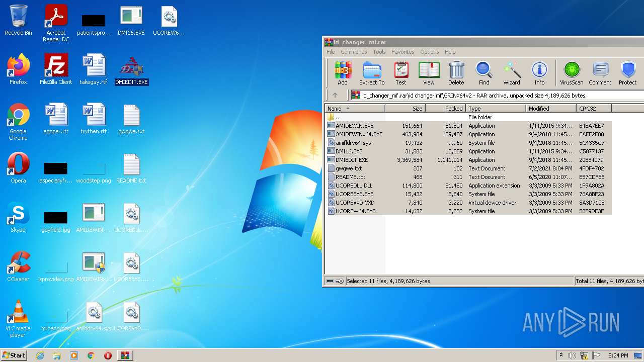644x362 pixels.
Task: Select DMIEDIT.EXE in the archive list
Action: click(x=468, y=160)
